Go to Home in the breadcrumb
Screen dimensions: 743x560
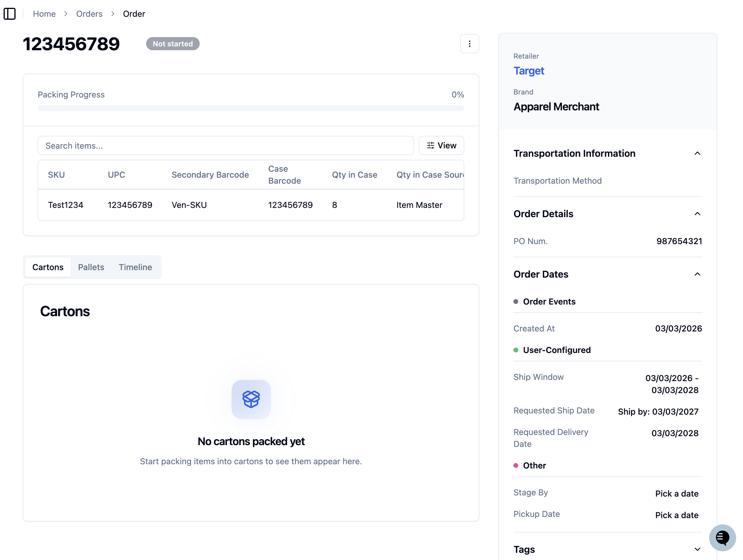tap(44, 14)
